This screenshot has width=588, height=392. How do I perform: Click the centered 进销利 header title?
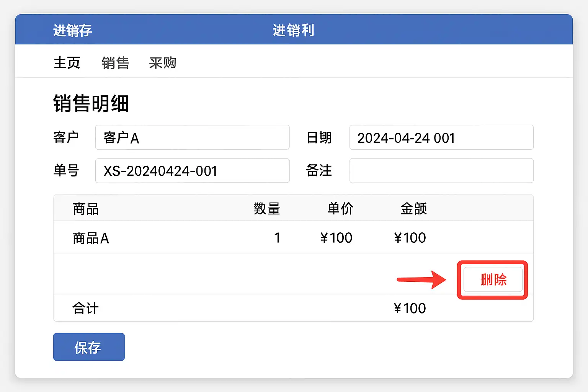(294, 30)
